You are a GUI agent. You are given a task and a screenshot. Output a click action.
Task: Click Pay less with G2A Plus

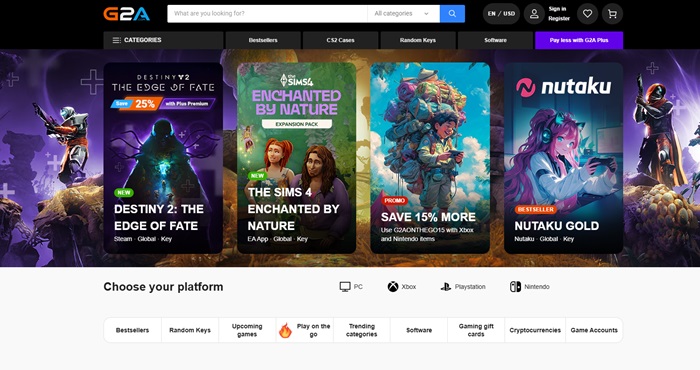pyautogui.click(x=579, y=40)
